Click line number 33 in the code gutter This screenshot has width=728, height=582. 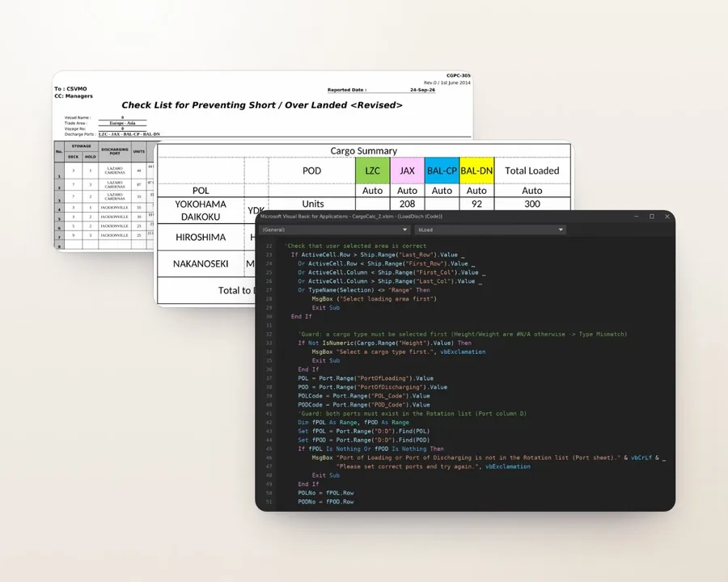269,343
